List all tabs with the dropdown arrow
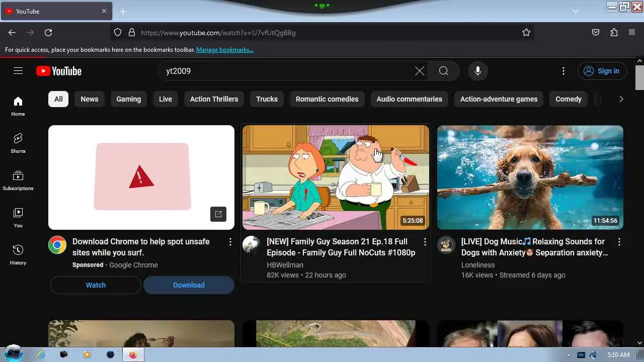The image size is (644, 362). pyautogui.click(x=576, y=11)
